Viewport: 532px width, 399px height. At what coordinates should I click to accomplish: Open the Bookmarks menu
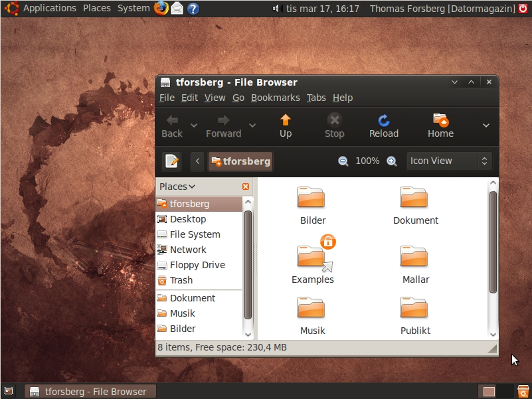276,98
